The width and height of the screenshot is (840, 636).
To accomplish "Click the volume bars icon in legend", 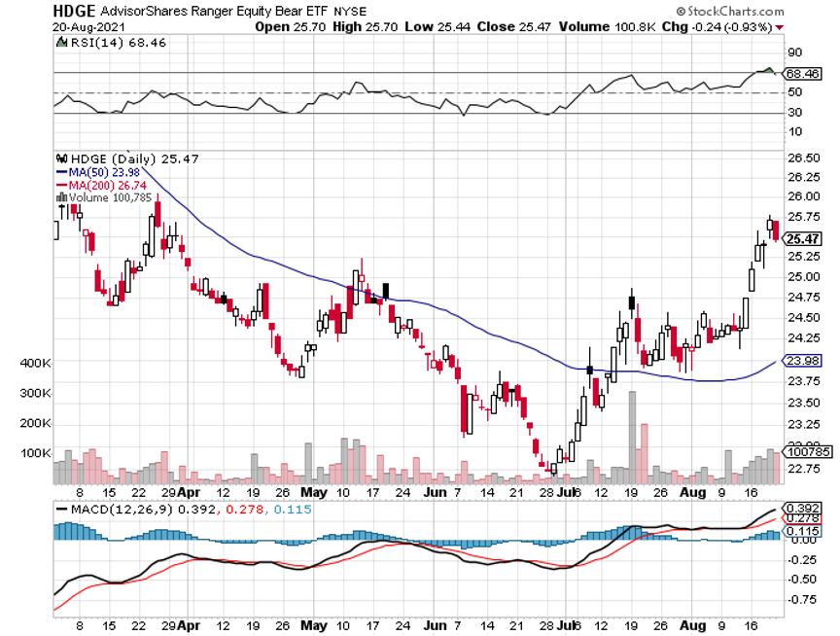I will 61,197.
